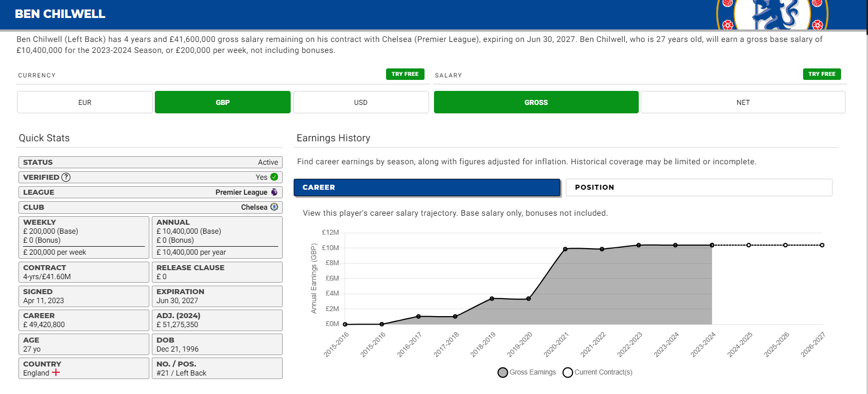Open the CAREER earnings tab
Screen dimensions: 868x394
427,187
